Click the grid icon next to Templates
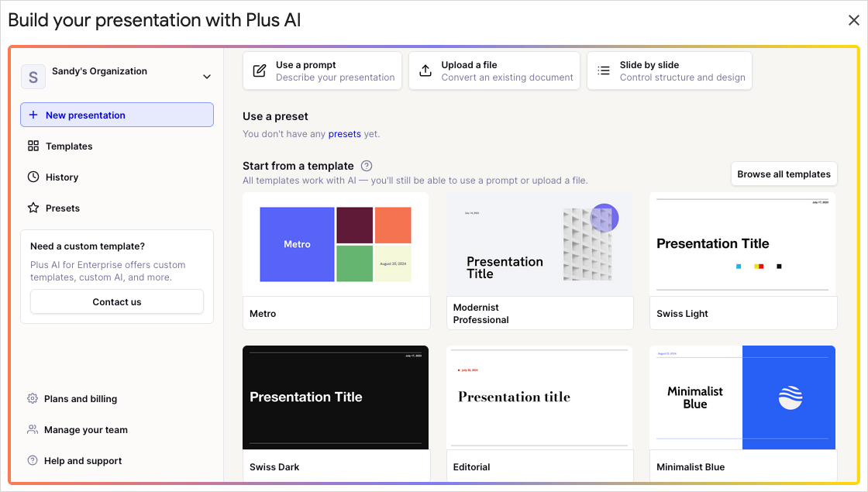868x492 pixels. click(33, 146)
